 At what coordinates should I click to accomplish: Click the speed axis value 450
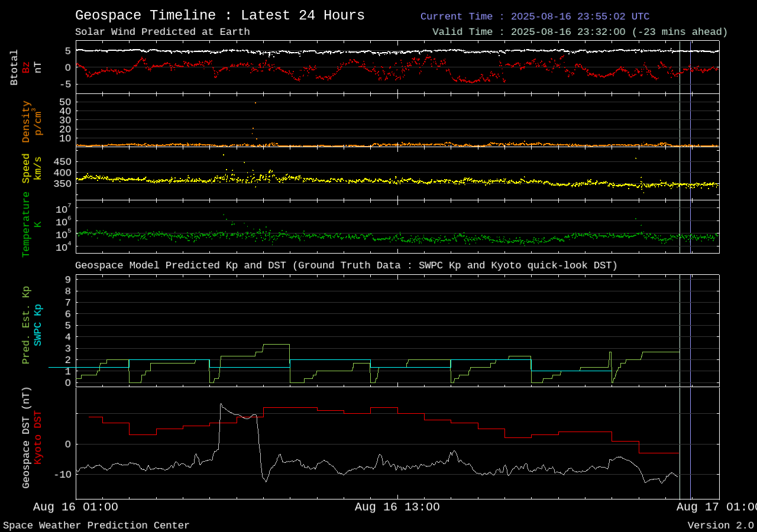(x=62, y=161)
